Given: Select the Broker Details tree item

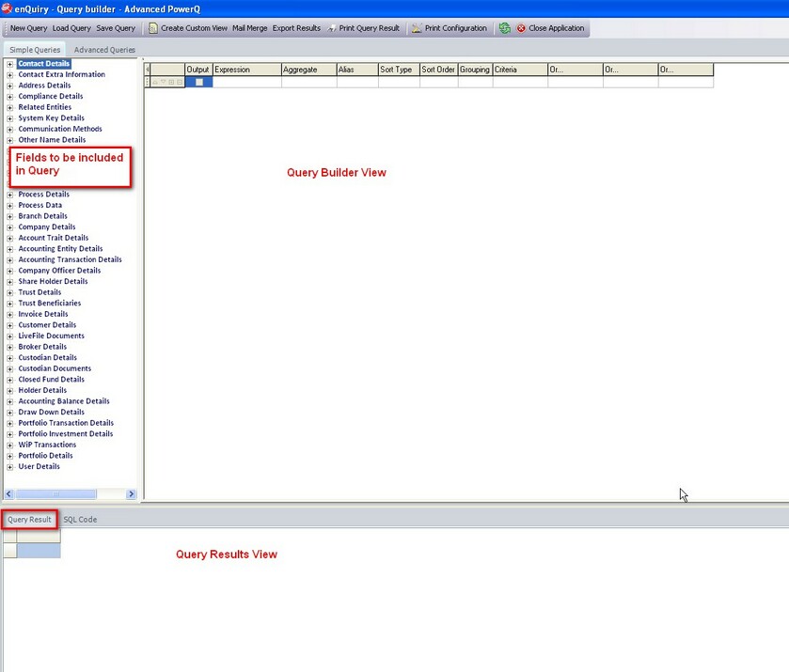Looking at the screenshot, I should [x=42, y=347].
